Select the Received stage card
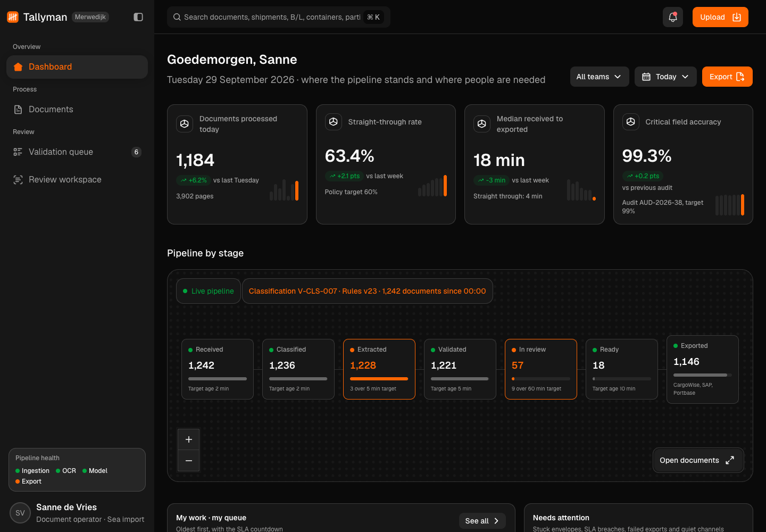 tap(218, 369)
